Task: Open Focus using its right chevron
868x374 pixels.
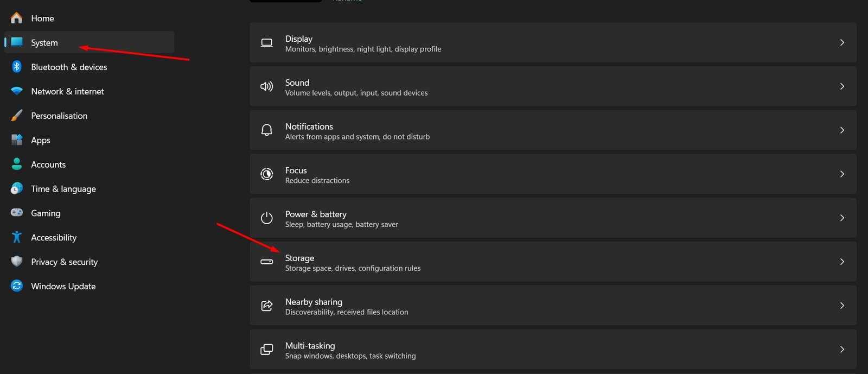Action: click(842, 174)
